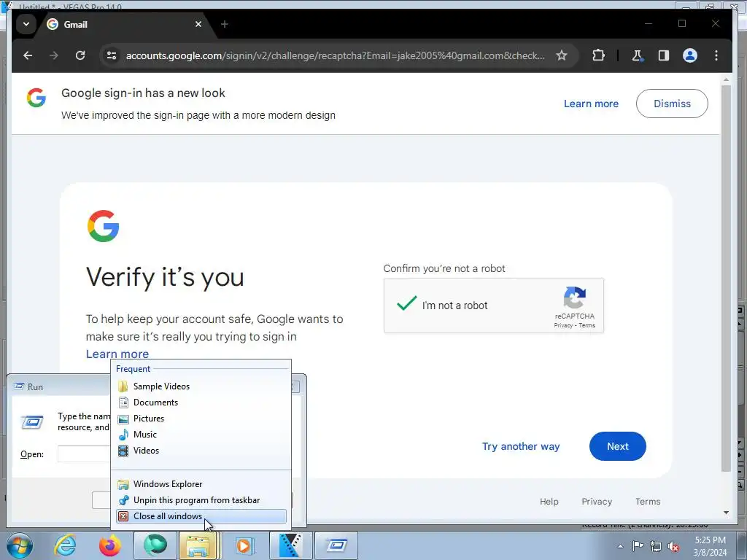
Task: Open a new tab with plus button
Action: point(225,24)
